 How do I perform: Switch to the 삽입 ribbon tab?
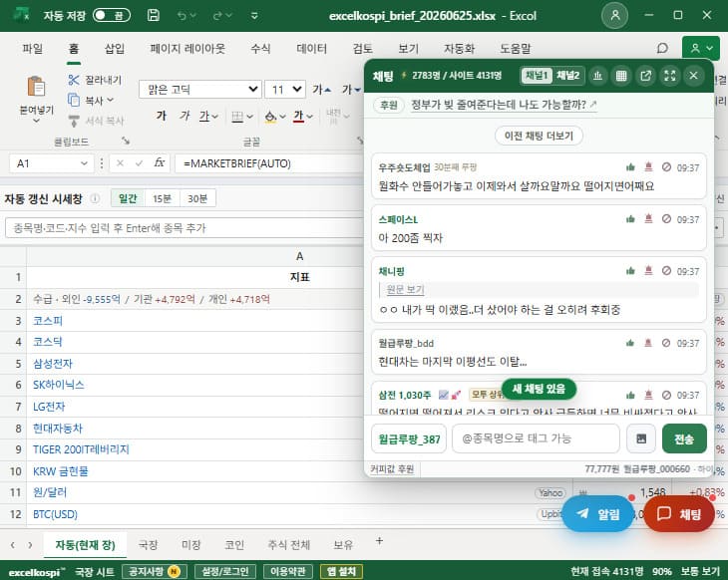click(x=115, y=48)
